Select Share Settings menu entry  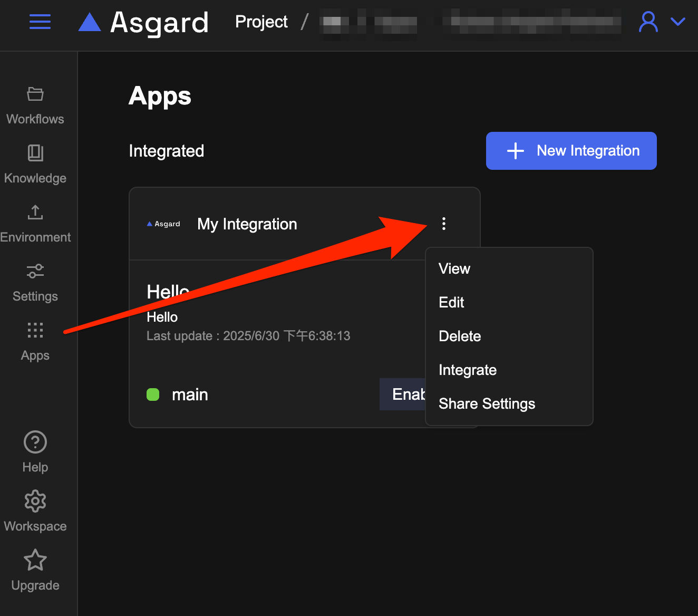pyautogui.click(x=487, y=403)
